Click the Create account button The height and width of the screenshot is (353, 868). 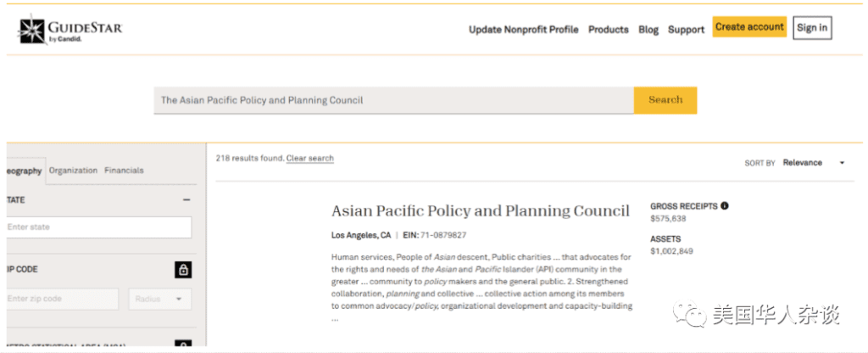[x=749, y=26]
